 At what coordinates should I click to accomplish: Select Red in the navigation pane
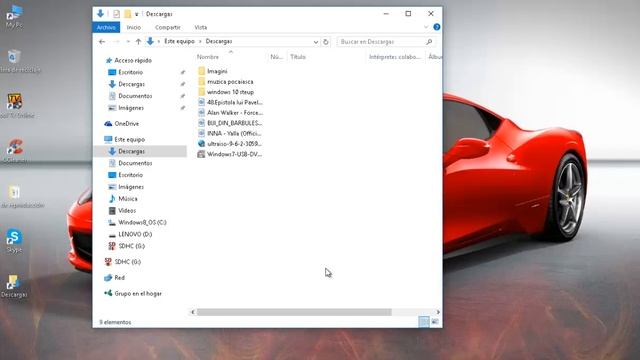tap(119, 278)
